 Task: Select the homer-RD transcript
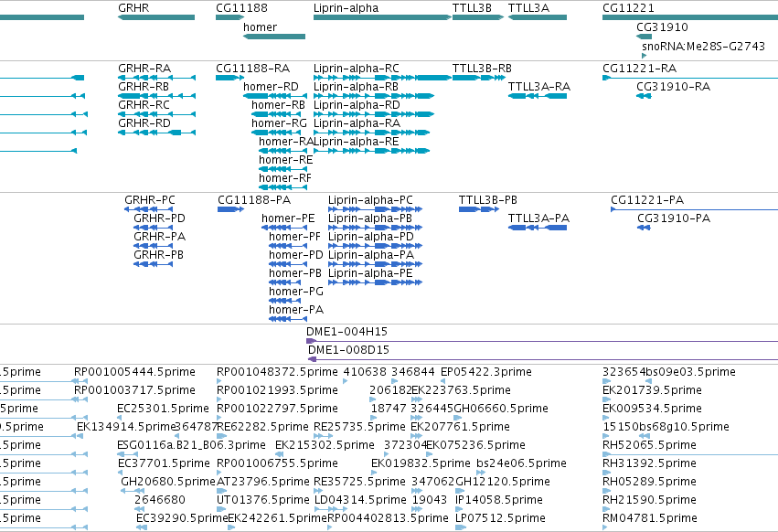point(275,96)
